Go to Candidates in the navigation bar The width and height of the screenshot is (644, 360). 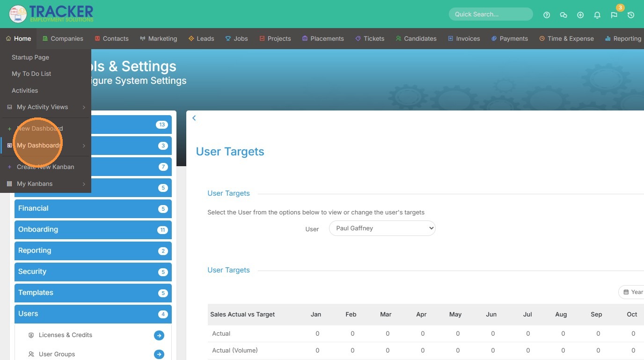[416, 38]
